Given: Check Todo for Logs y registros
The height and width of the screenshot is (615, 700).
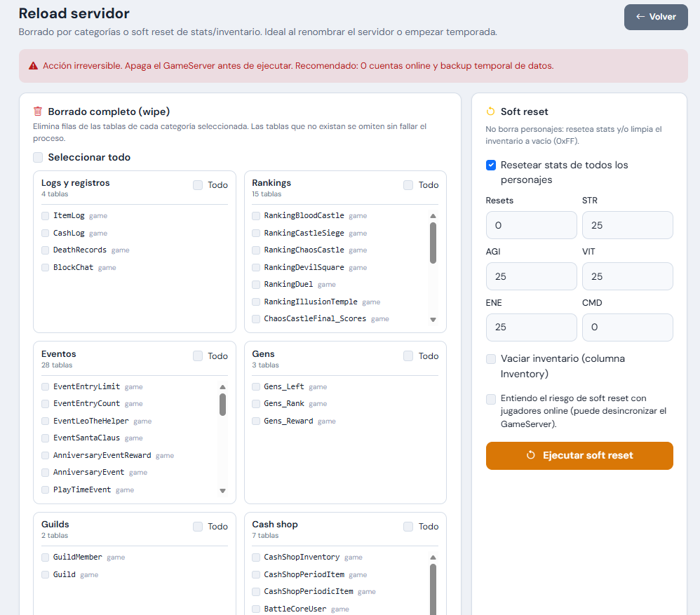Looking at the screenshot, I should coord(198,184).
